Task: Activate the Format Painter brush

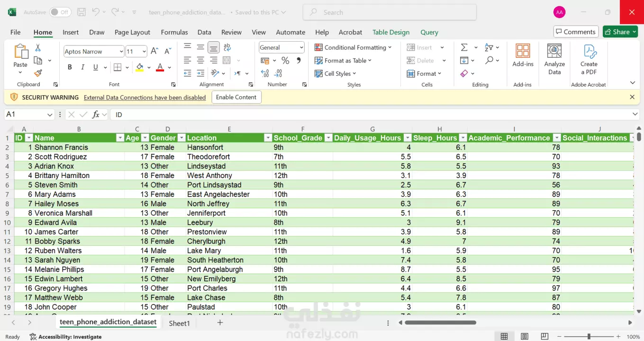Action: 38,73
